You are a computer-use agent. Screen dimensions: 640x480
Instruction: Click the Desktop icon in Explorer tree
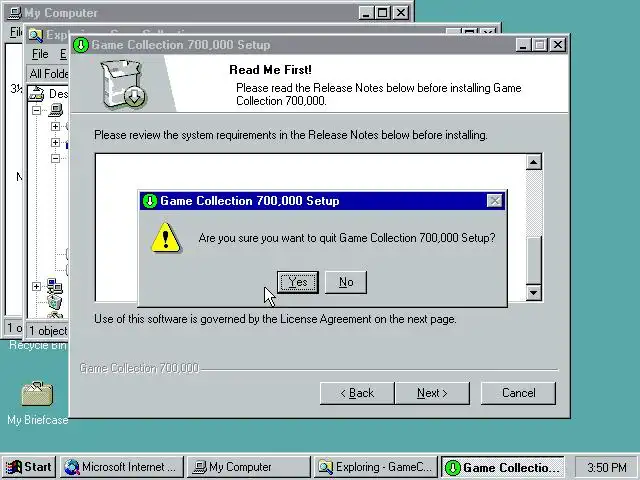click(x=36, y=94)
